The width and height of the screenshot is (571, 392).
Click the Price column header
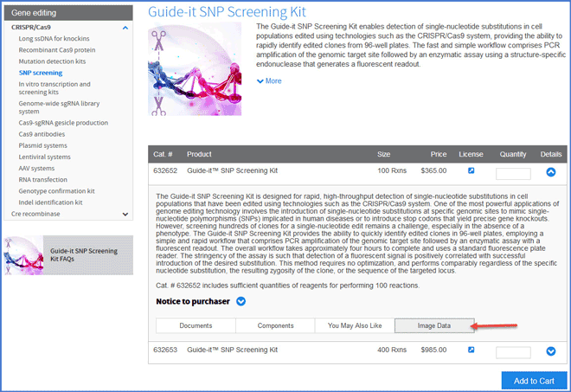[x=439, y=154]
